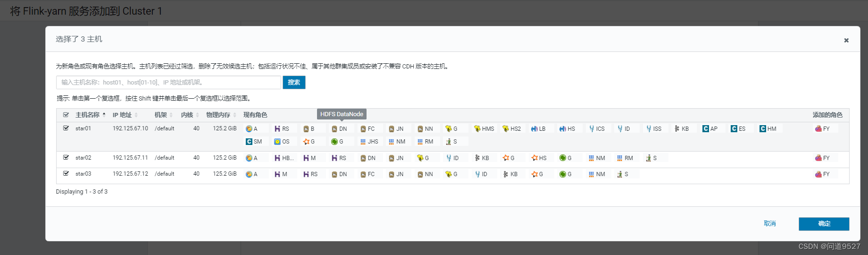The width and height of the screenshot is (868, 255).
Task: Click the 确定 confirm button
Action: pyautogui.click(x=824, y=224)
